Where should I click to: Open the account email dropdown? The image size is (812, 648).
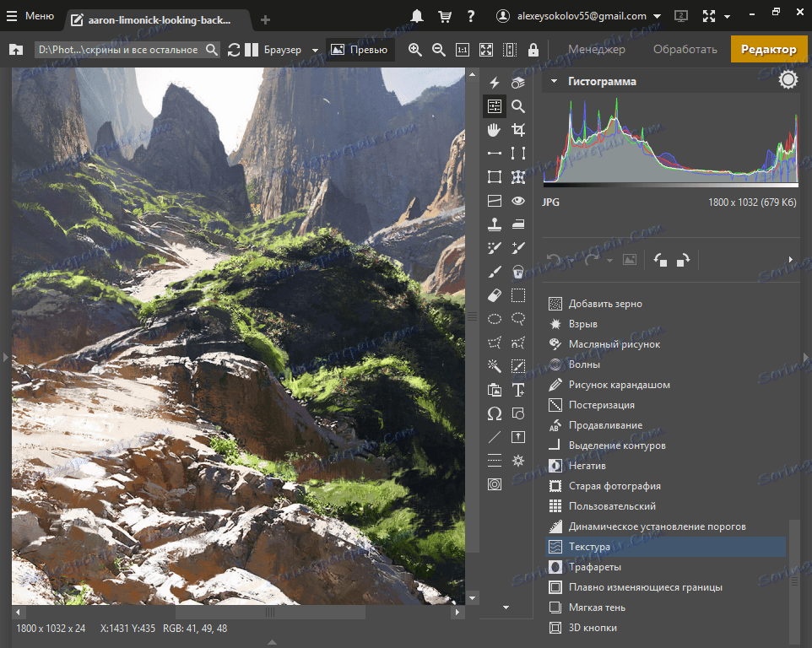pos(657,16)
